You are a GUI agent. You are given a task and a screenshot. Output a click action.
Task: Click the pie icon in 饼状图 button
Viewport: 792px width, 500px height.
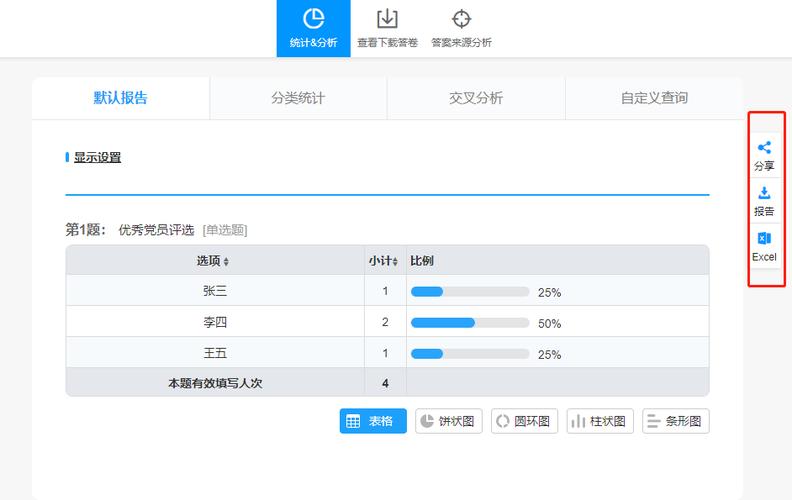pos(427,421)
